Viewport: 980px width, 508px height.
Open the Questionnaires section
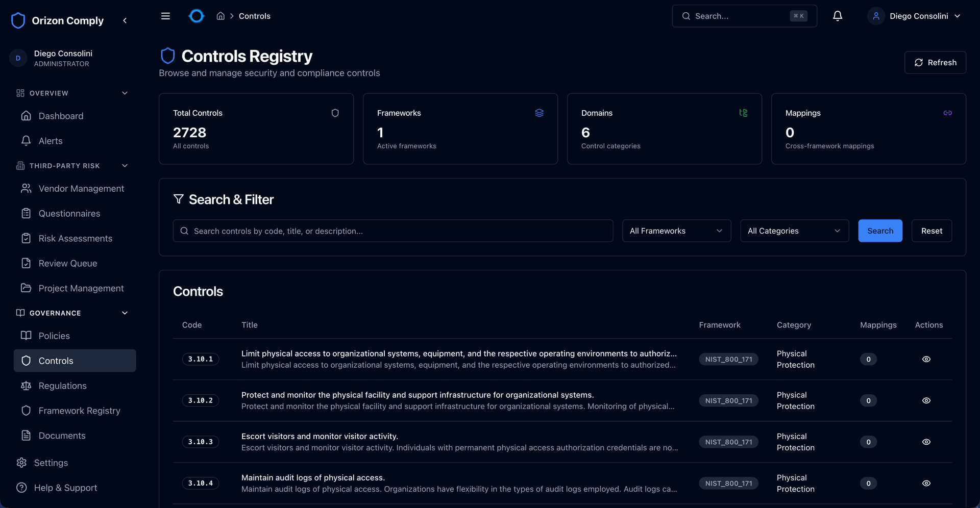69,213
